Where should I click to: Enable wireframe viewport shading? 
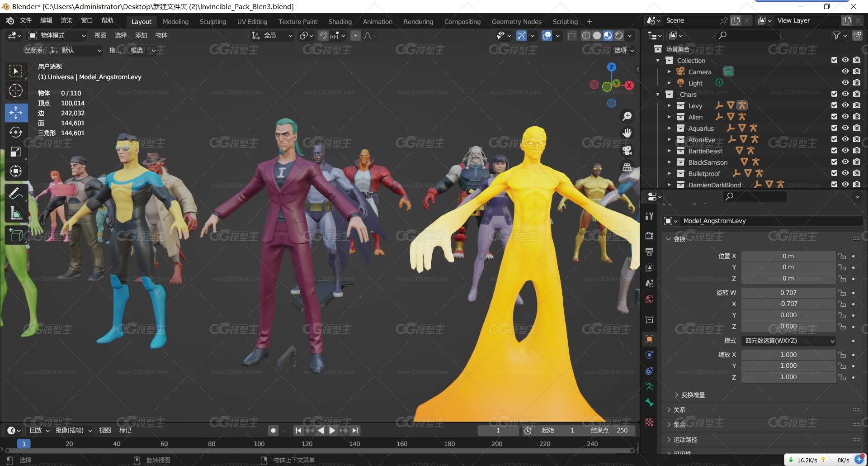tap(586, 35)
